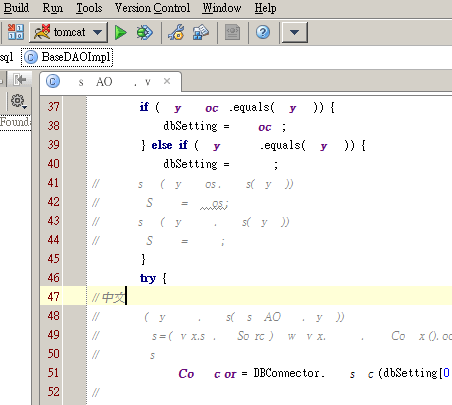The width and height of the screenshot is (452, 405).
Task: Click the closing brace on line 45
Action: coord(143,259)
